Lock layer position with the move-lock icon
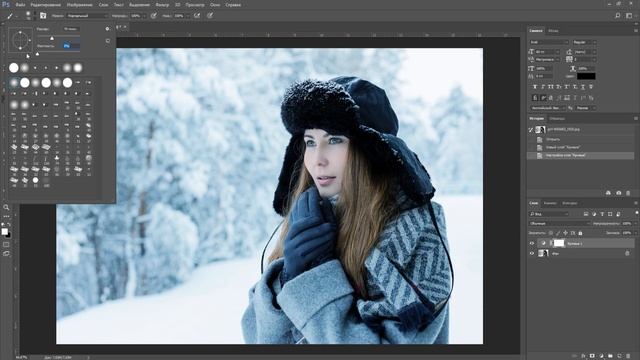 [565, 233]
